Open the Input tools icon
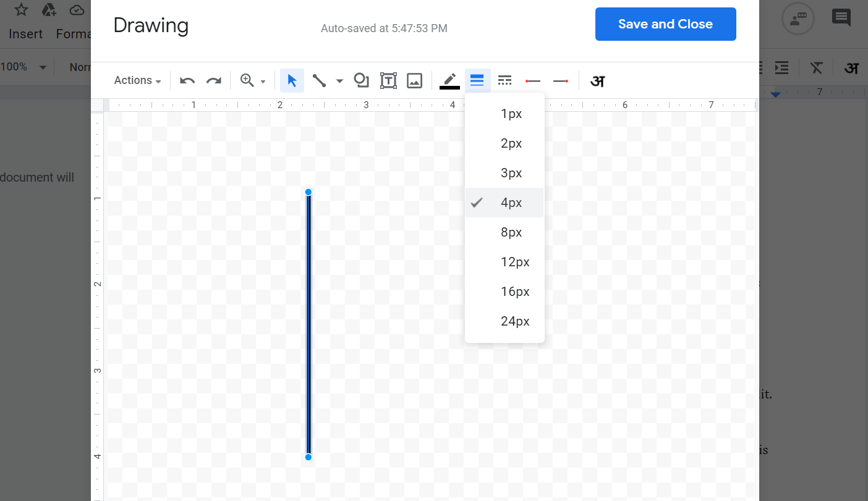 [597, 80]
